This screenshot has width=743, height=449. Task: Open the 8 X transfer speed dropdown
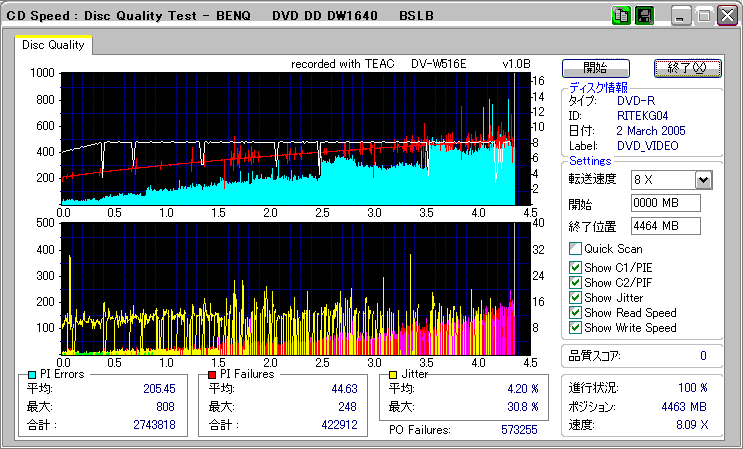[703, 179]
